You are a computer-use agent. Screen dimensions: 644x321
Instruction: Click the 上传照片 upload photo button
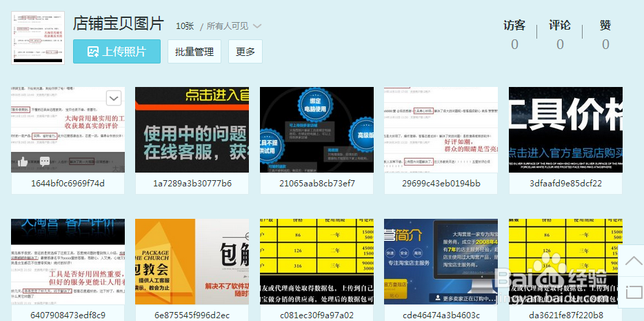pos(117,51)
